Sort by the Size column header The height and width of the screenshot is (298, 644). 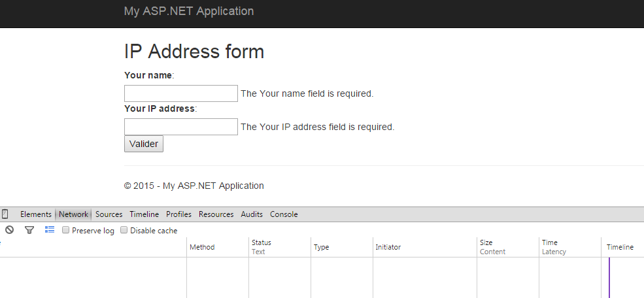[486, 242]
